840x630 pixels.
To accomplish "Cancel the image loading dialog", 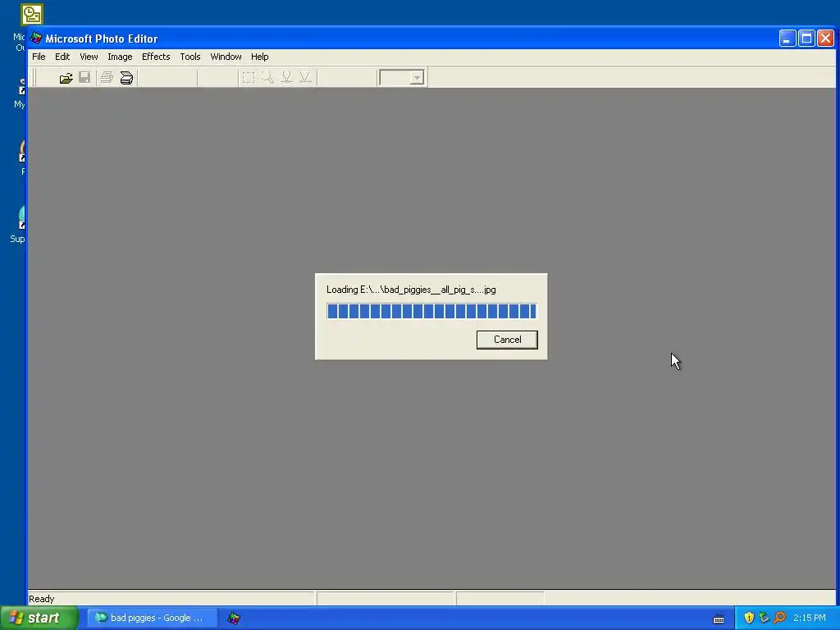I will point(507,340).
